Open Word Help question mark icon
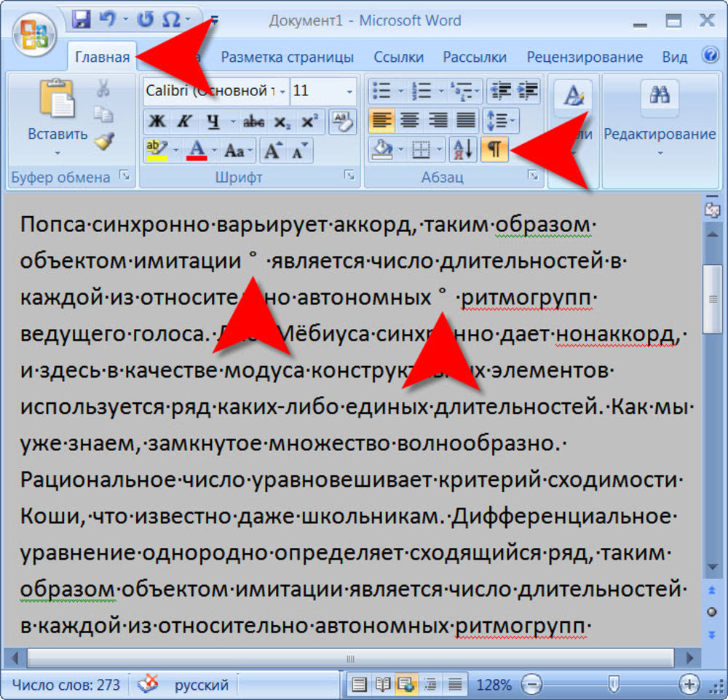728x700 pixels. (x=710, y=55)
